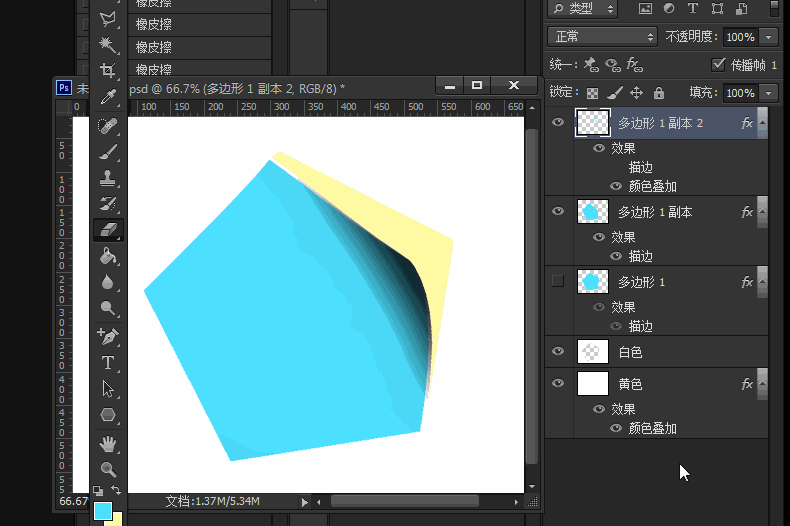Select second 橡皮擦 history entry
This screenshot has width=790, height=526.
point(200,24)
